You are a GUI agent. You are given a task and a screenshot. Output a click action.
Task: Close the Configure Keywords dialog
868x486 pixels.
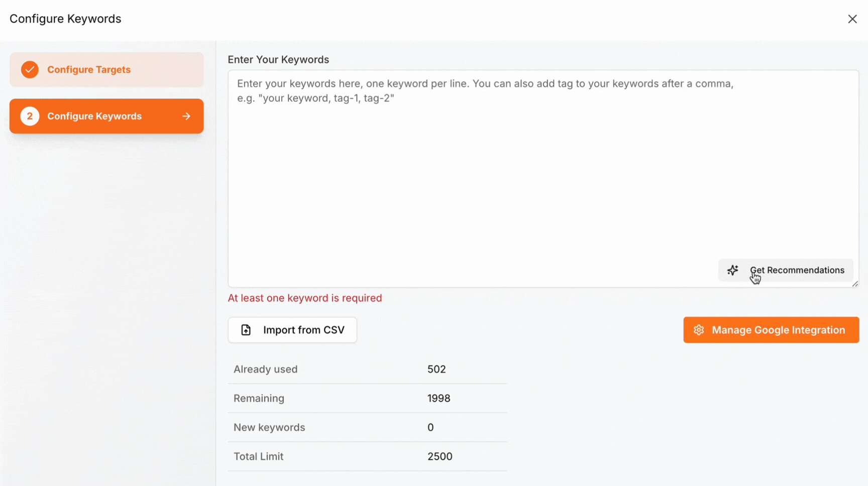852,19
